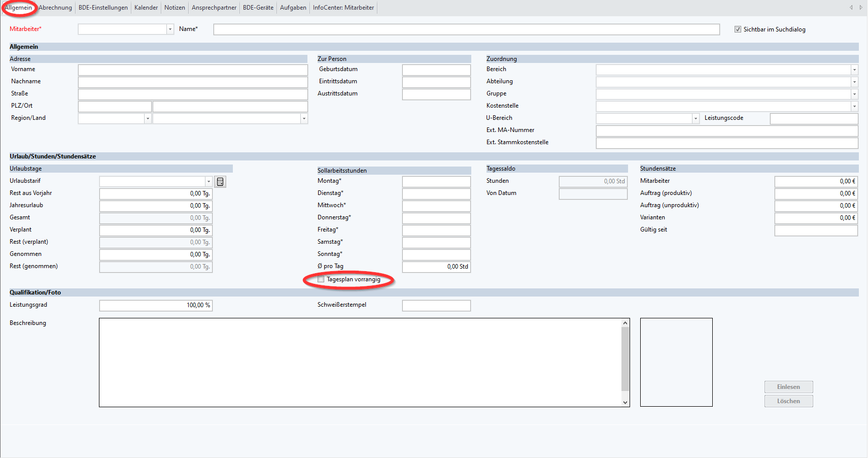
Task: Click the description scrollbar up arrow
Action: (625, 323)
